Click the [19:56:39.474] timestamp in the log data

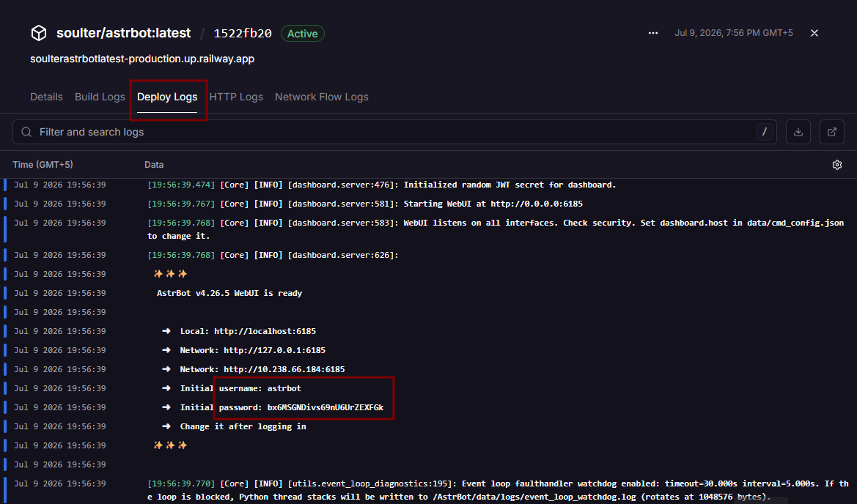pyautogui.click(x=181, y=185)
